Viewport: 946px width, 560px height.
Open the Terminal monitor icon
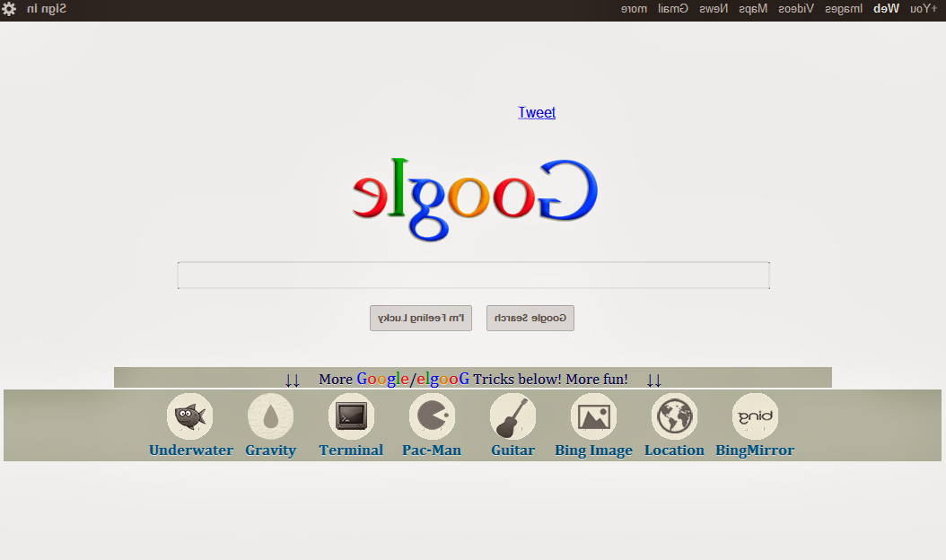point(351,416)
